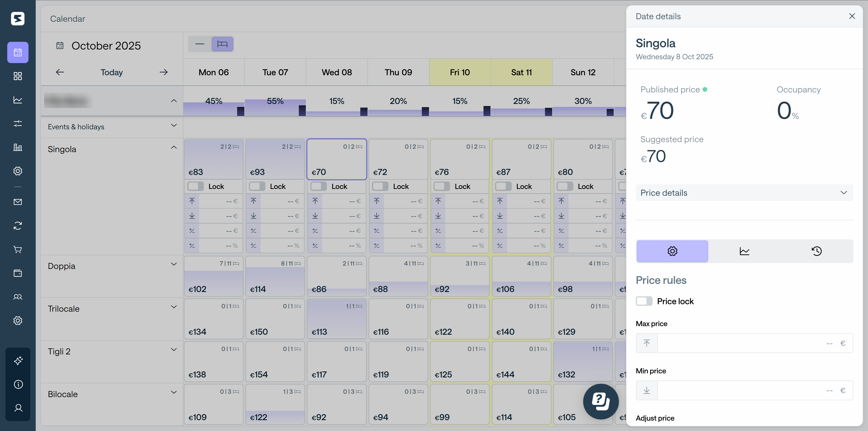Collapse the Singola room row

(174, 147)
